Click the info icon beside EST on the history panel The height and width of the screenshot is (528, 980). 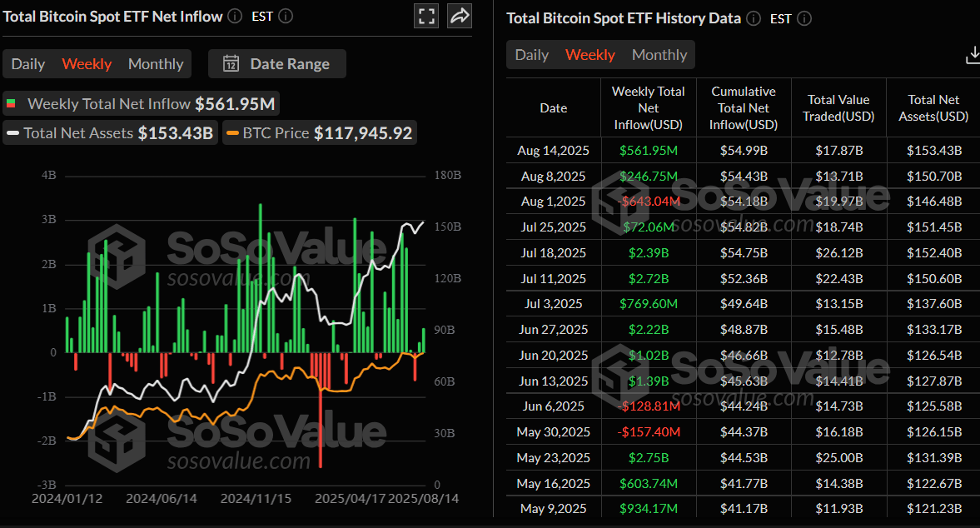803,18
